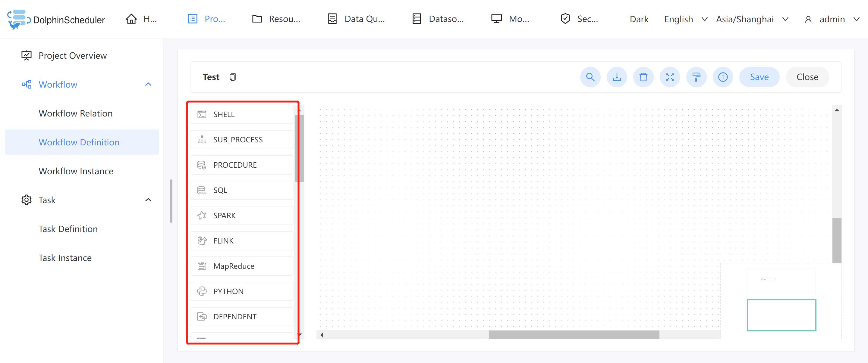Select the SHELL task node
This screenshot has height=363, width=868.
[242, 114]
